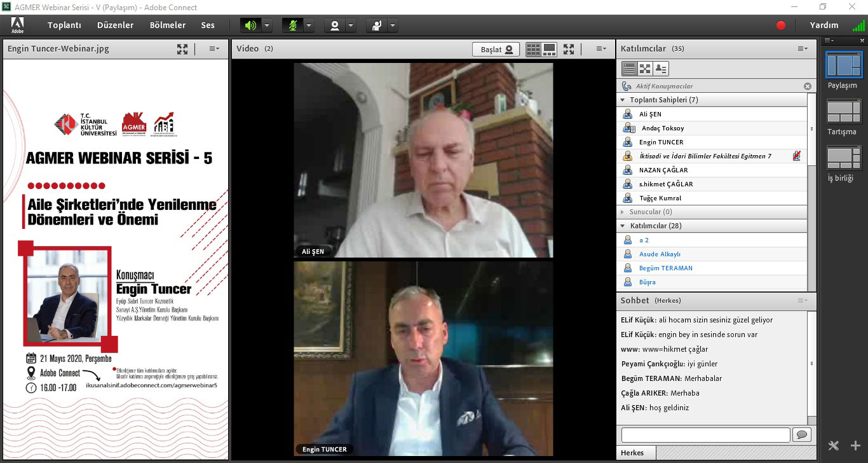868x463 pixels.
Task: Maximize the Engin Tuncer-Webinar.jpg share pod
Action: point(182,49)
